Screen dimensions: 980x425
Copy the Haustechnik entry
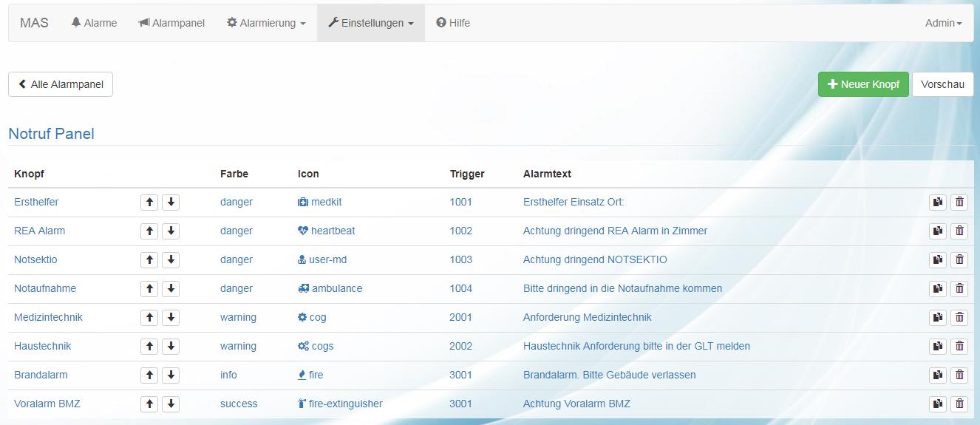coord(938,347)
